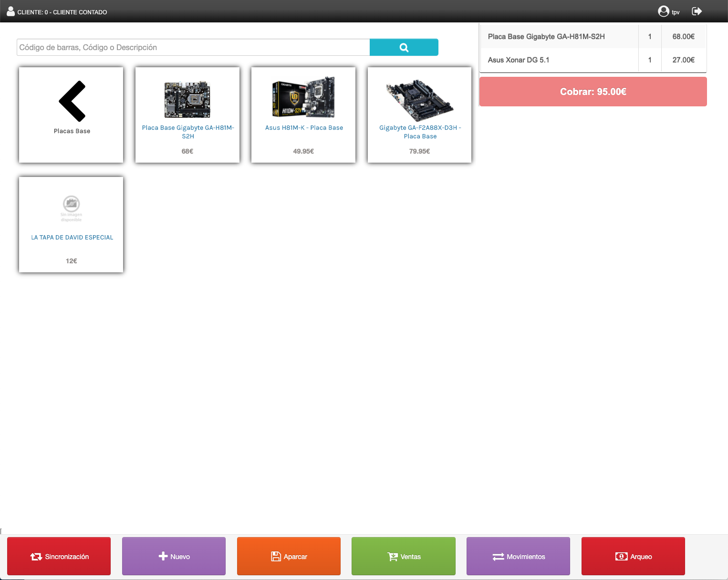Click quantity of Gigabyte GA-H81M-S2H ticket line
The width and height of the screenshot is (728, 580).
coord(649,37)
